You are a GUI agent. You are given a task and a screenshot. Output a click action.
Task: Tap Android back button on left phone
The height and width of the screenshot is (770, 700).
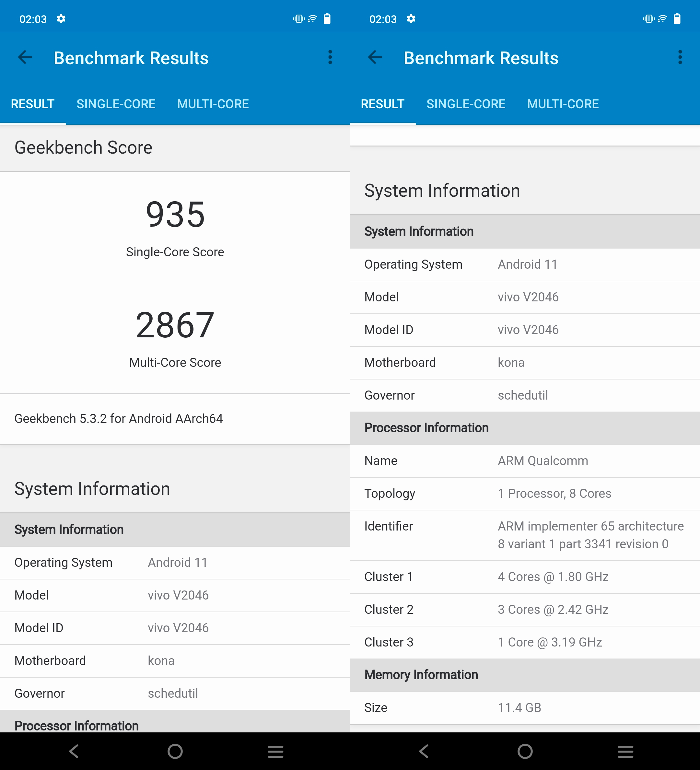point(74,751)
